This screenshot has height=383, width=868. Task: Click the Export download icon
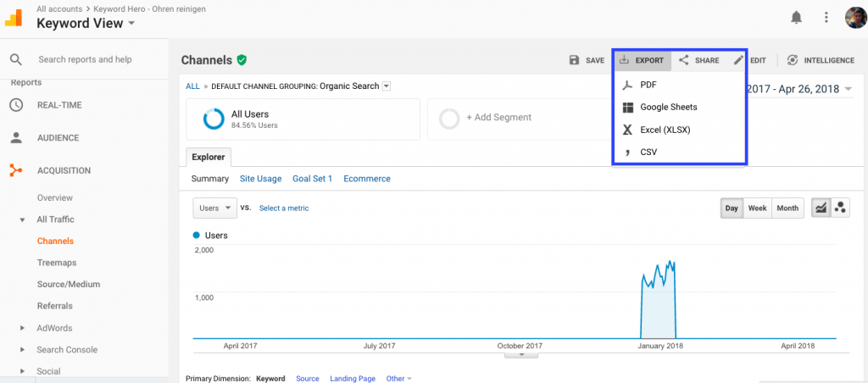[624, 60]
